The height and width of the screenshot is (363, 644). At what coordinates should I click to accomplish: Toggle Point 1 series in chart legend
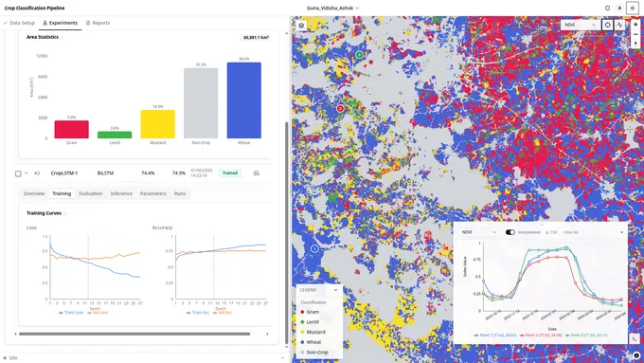pos(495,336)
